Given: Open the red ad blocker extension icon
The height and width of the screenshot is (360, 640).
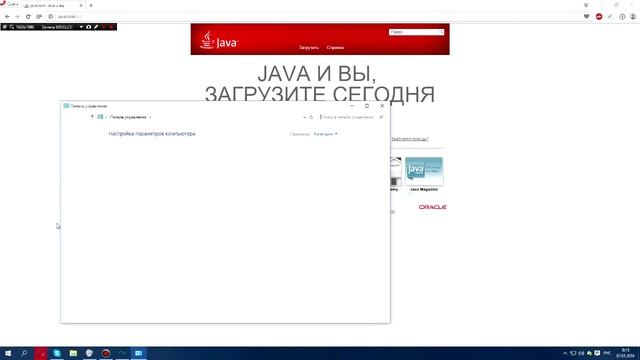Looking at the screenshot, I should (599, 17).
